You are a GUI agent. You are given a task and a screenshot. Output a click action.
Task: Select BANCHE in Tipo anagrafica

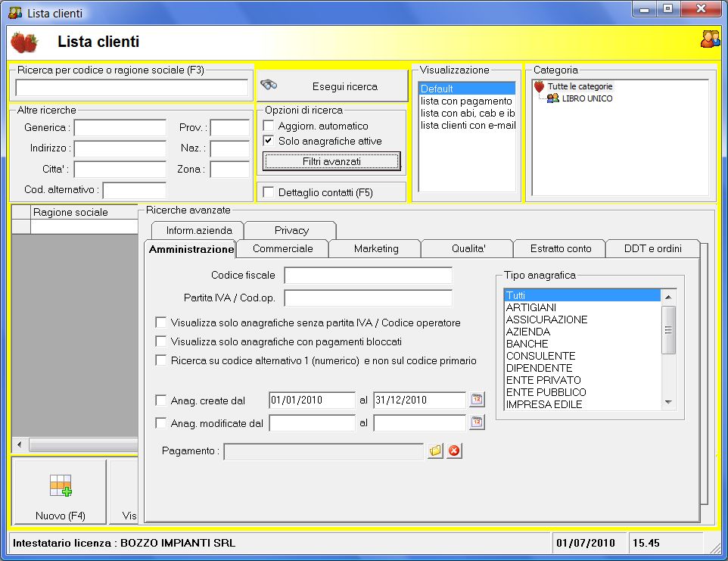[582, 343]
